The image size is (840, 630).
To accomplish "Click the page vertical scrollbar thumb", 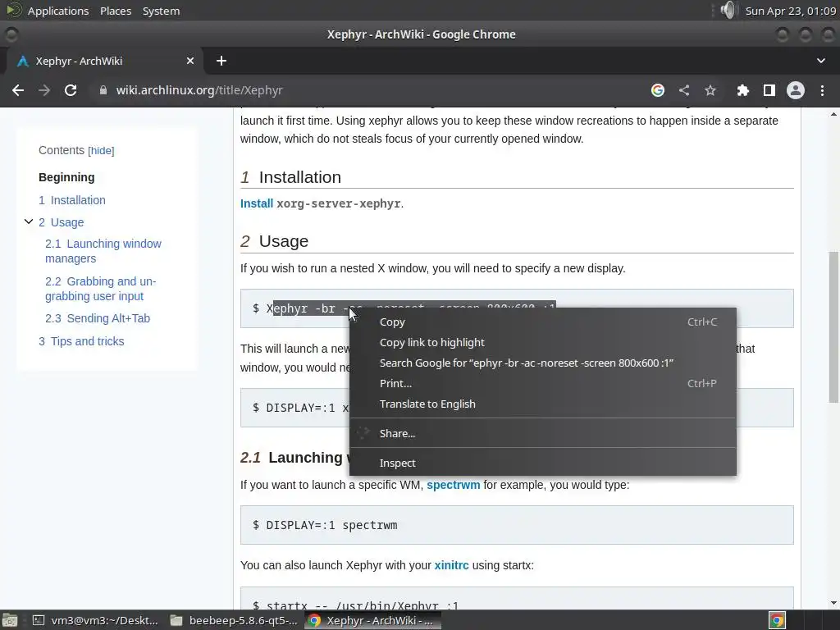I will click(833, 326).
